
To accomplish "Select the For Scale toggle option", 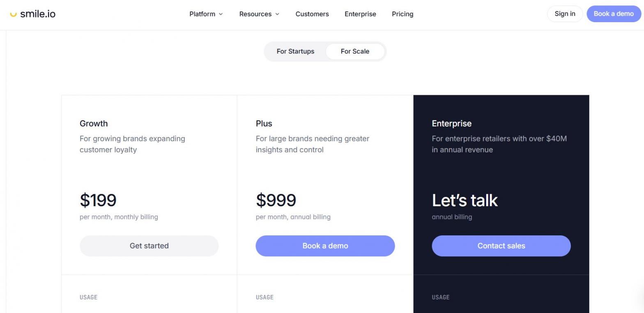I will click(355, 51).
